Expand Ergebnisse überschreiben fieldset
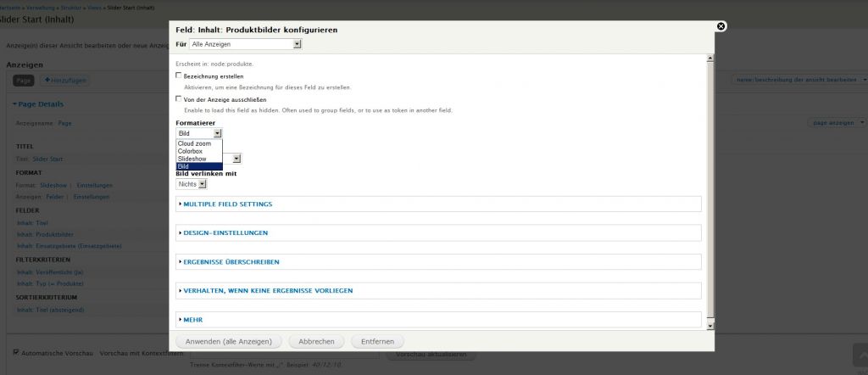This screenshot has height=375, width=868. point(231,262)
